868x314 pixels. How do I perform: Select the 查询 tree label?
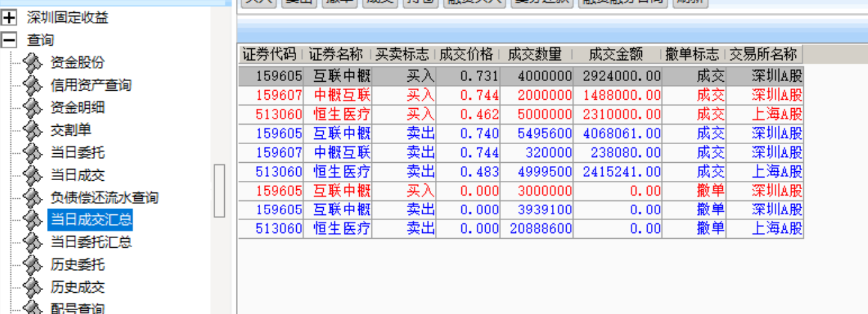pos(40,40)
